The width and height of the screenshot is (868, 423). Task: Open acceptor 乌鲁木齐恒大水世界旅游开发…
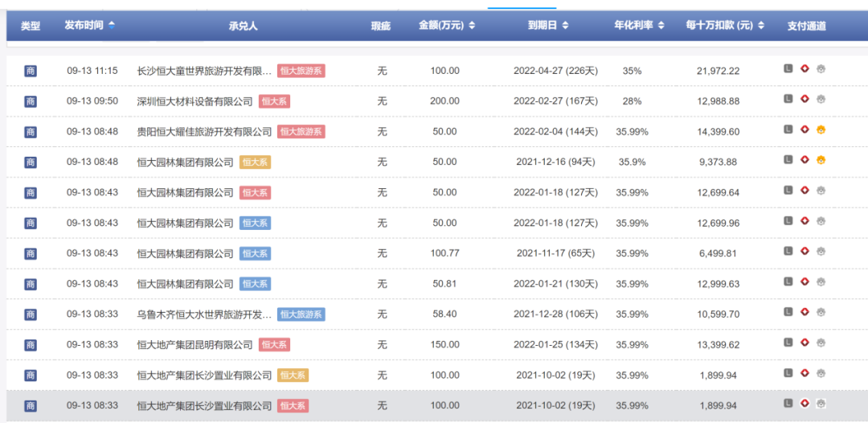204,314
